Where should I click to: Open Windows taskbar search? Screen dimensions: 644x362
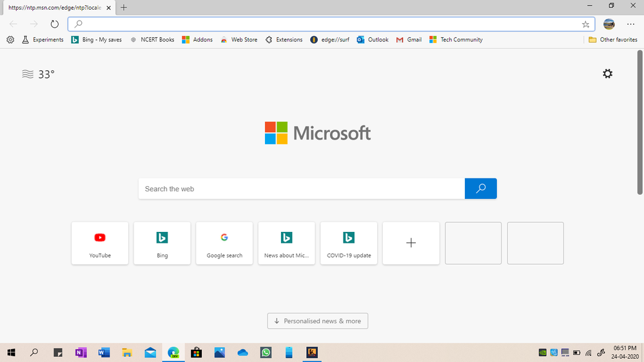tap(35, 352)
